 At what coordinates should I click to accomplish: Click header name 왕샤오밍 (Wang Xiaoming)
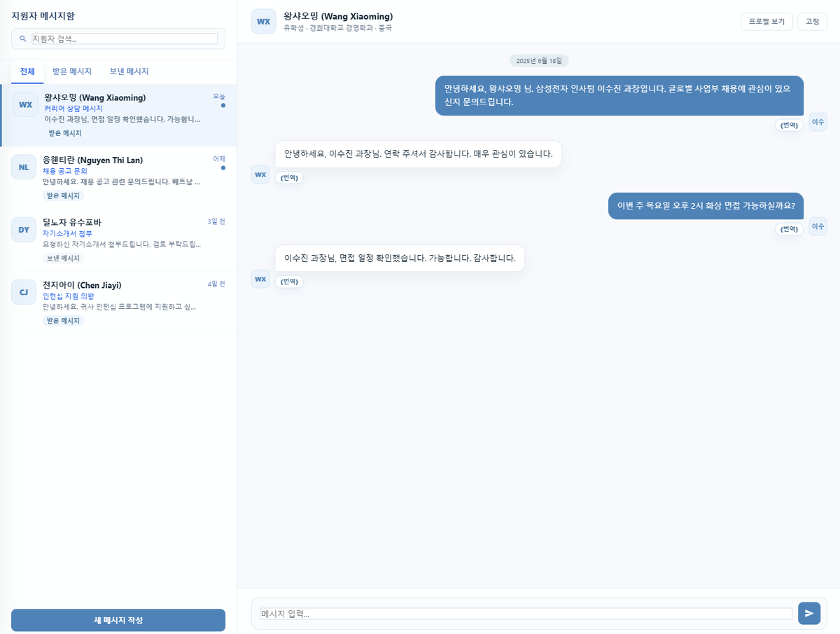338,16
